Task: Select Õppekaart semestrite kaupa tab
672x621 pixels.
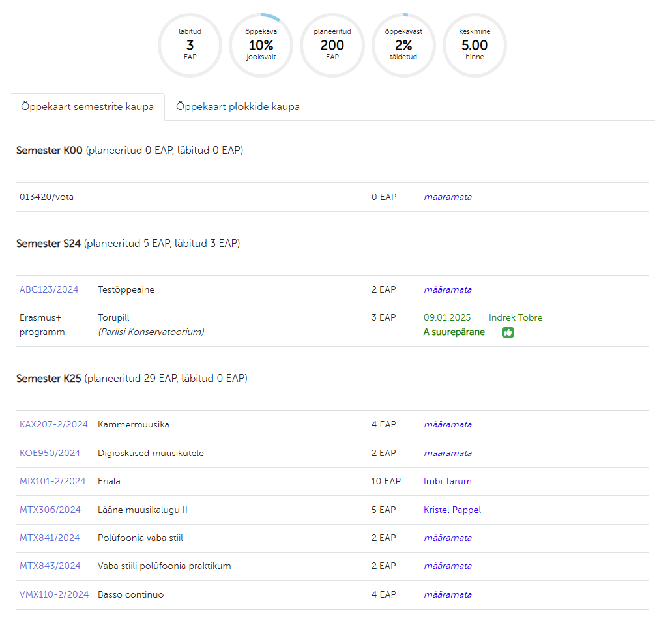Action: (x=87, y=107)
